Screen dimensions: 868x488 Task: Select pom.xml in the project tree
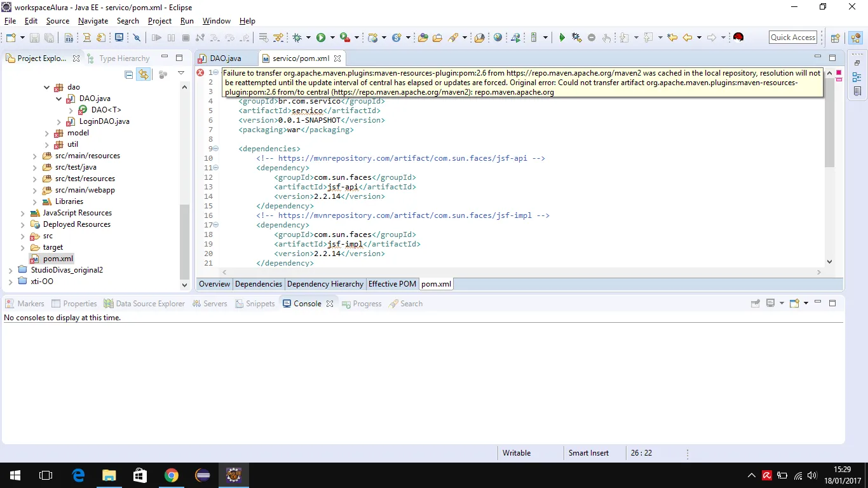pos(58,259)
